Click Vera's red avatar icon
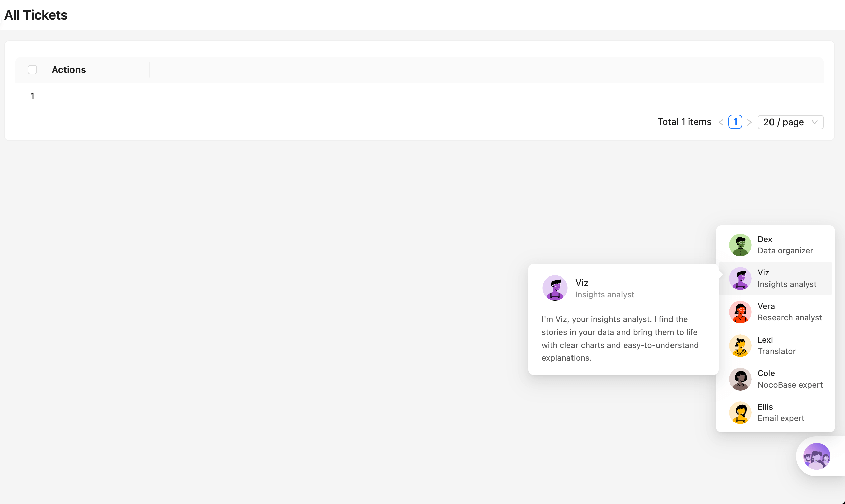 pyautogui.click(x=740, y=312)
